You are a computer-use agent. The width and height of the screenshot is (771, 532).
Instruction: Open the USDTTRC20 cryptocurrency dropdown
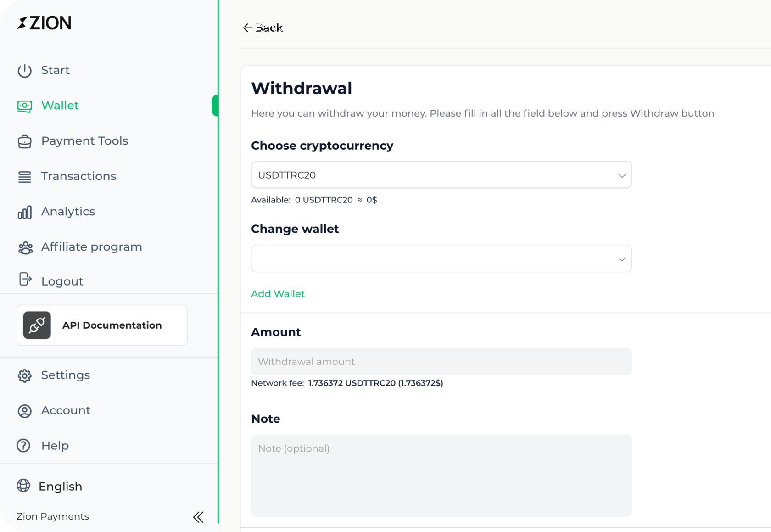441,175
